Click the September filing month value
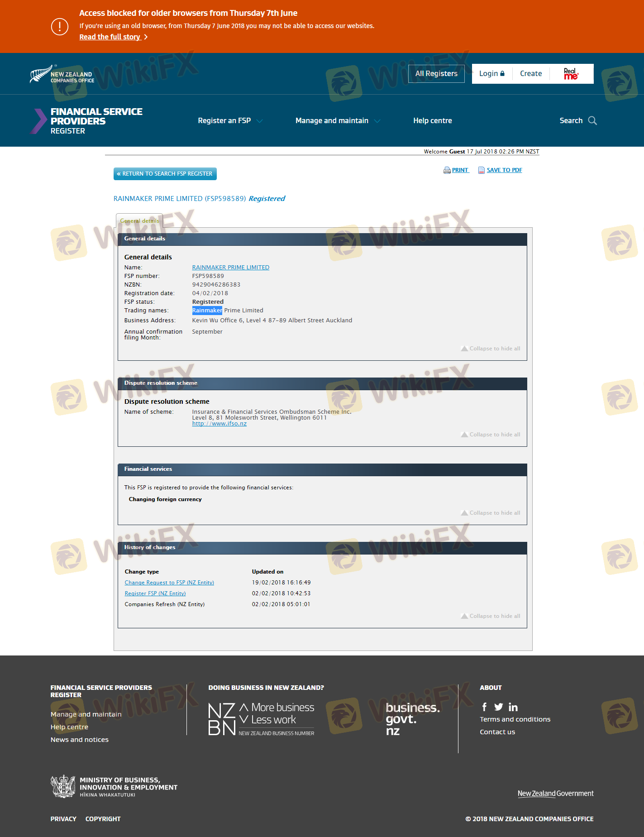The height and width of the screenshot is (837, 644). (207, 332)
